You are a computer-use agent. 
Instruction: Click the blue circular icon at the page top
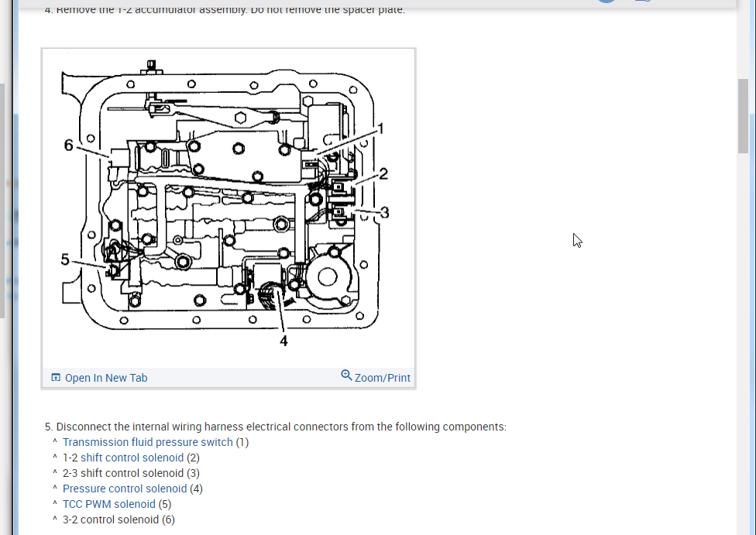point(606,1)
